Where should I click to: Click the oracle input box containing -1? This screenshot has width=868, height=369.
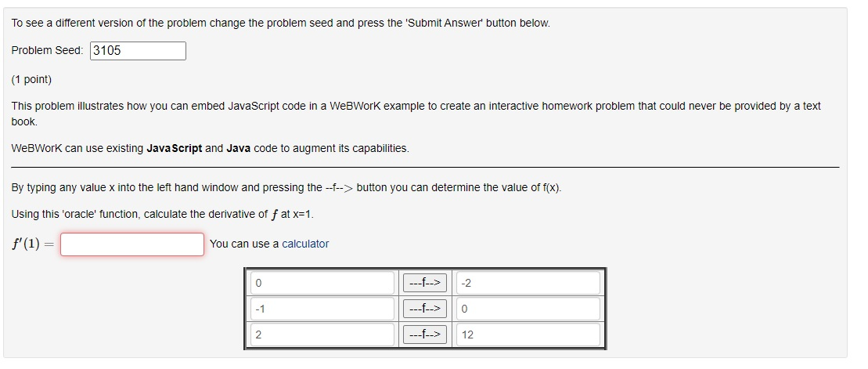pyautogui.click(x=322, y=309)
